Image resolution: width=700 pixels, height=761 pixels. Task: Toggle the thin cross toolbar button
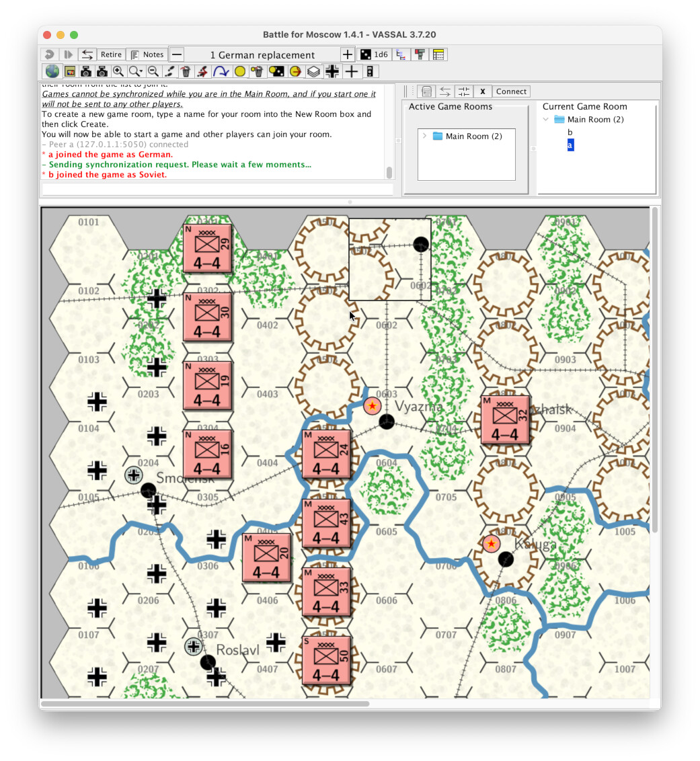[x=351, y=71]
